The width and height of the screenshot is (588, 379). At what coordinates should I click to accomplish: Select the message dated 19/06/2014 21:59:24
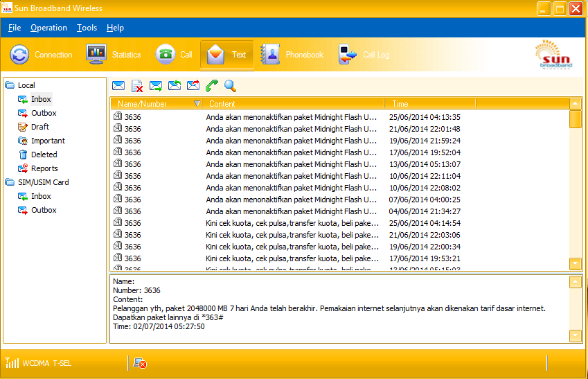(x=340, y=141)
